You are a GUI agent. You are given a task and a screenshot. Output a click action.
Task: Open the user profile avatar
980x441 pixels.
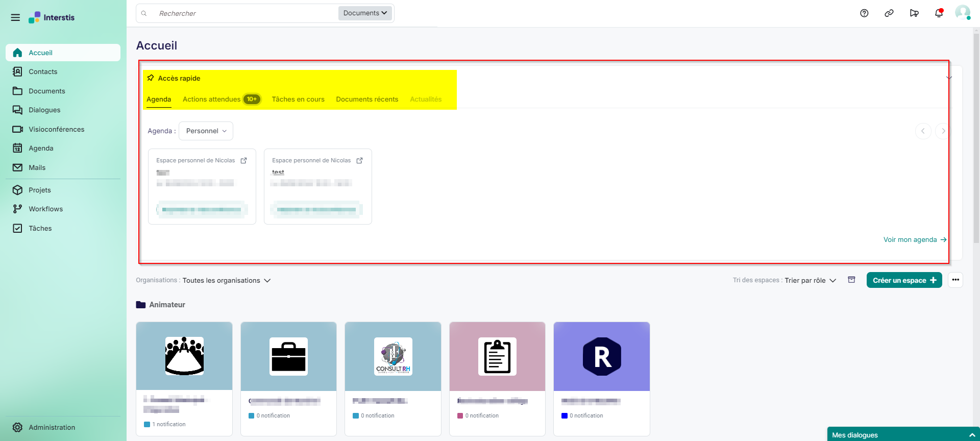[962, 13]
